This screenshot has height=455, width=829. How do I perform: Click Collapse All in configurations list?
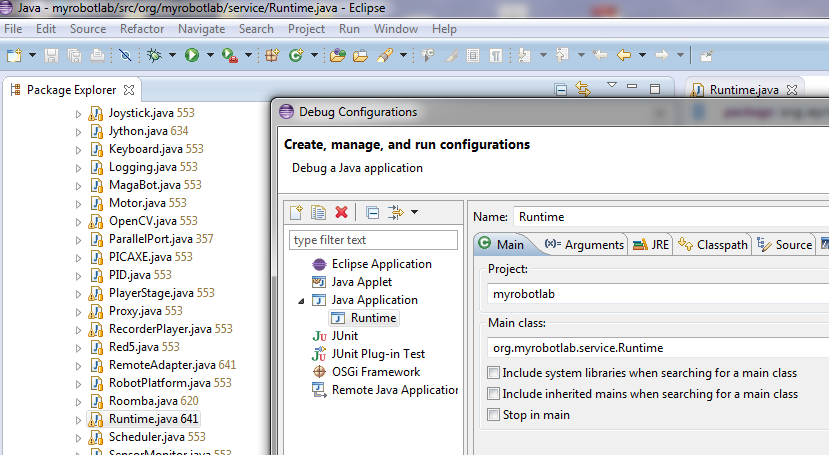[x=372, y=212]
